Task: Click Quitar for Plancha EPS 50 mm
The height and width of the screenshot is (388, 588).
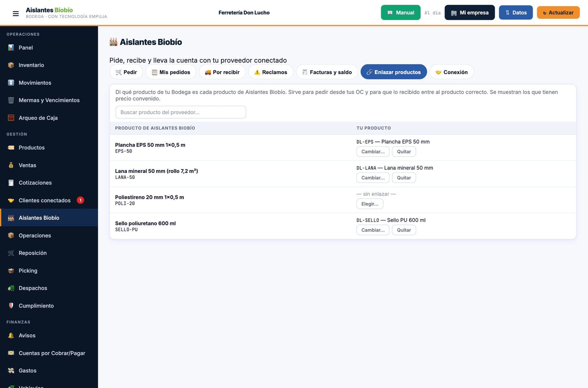Action: pos(404,152)
